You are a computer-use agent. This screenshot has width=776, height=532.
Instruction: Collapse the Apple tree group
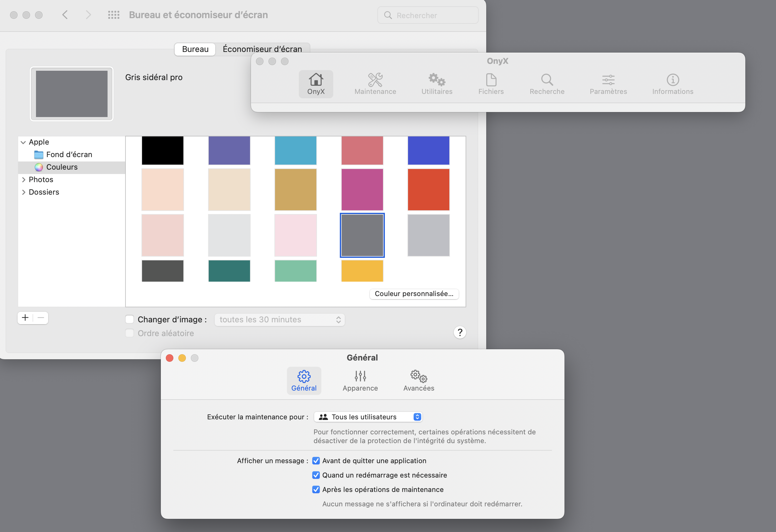pos(23,142)
